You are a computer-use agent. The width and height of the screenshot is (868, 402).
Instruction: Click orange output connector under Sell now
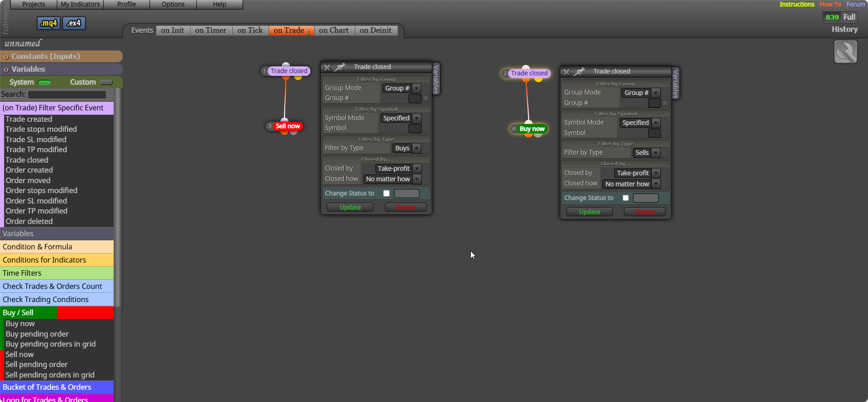coord(284,132)
